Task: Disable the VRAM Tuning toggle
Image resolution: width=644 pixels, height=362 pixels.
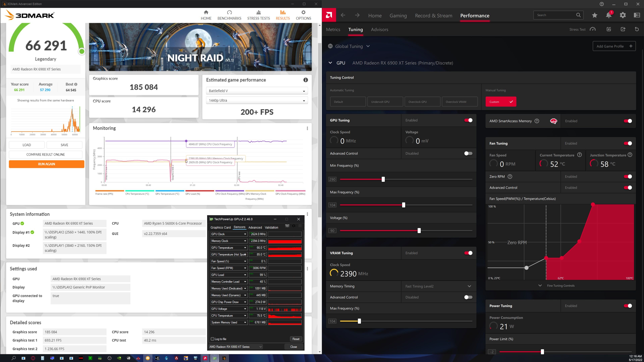Action: (x=468, y=253)
